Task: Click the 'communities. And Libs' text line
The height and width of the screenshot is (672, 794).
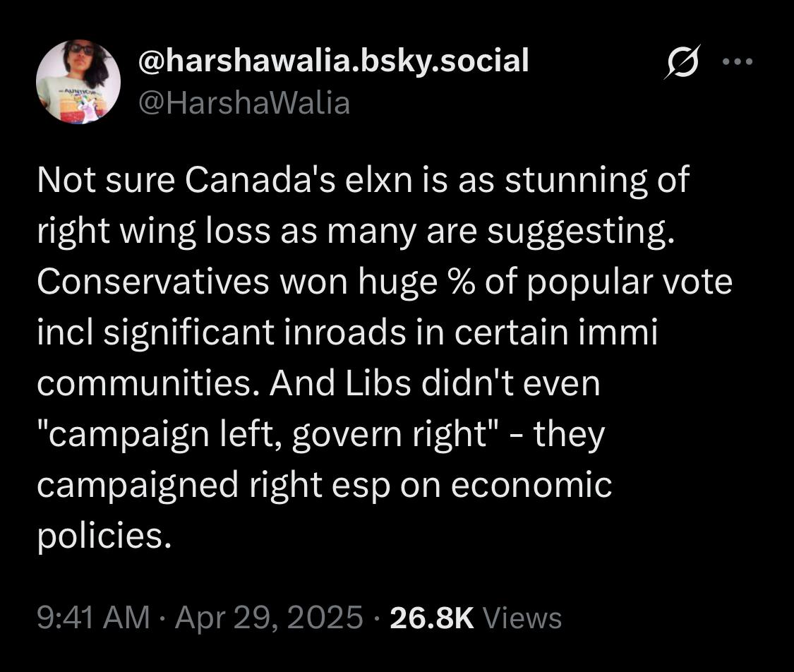Action: tap(318, 383)
